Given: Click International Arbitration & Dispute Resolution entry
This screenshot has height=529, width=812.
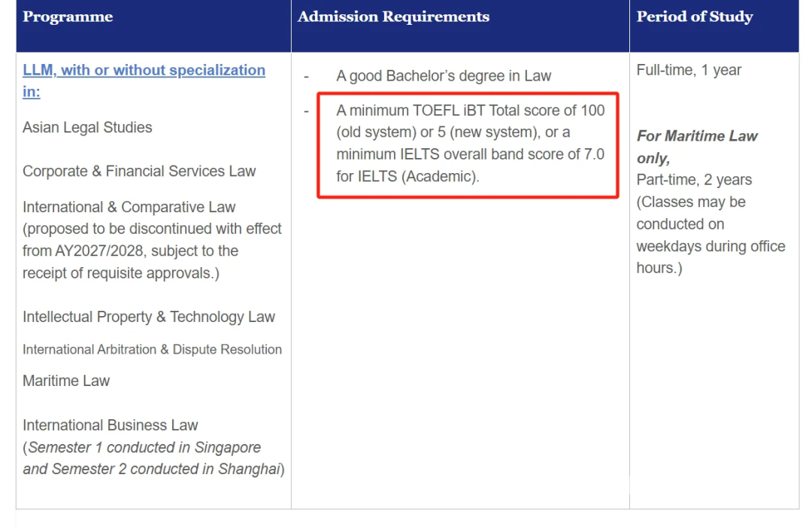Looking at the screenshot, I should click(x=152, y=349).
